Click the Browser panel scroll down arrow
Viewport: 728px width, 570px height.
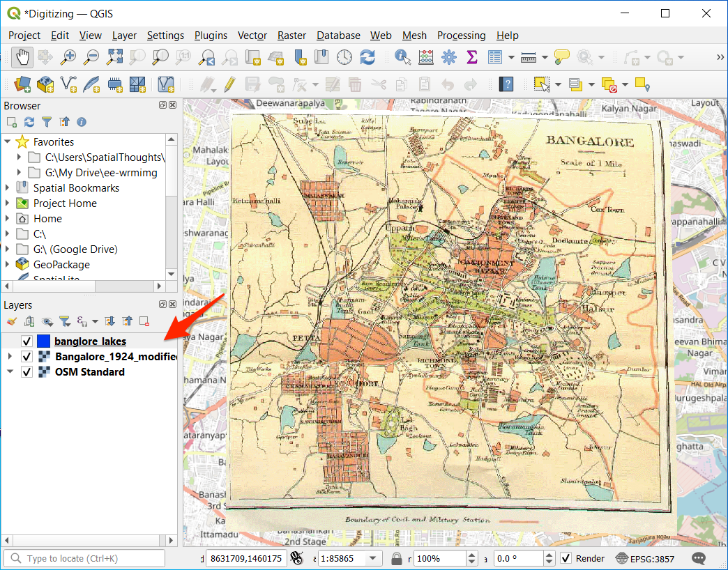click(x=172, y=274)
